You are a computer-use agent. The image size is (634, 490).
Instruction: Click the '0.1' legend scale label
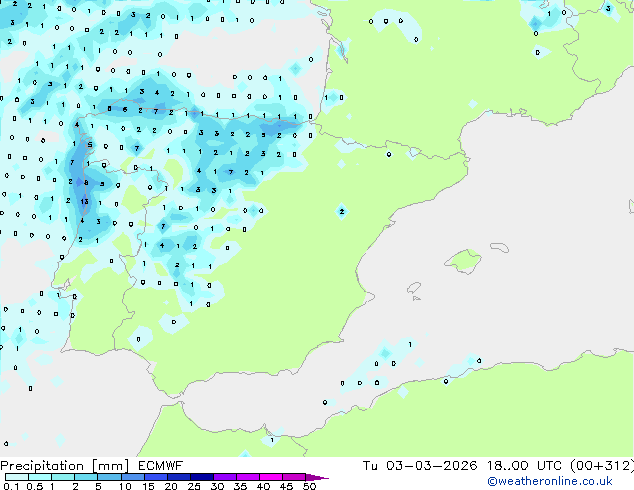pos(11,486)
